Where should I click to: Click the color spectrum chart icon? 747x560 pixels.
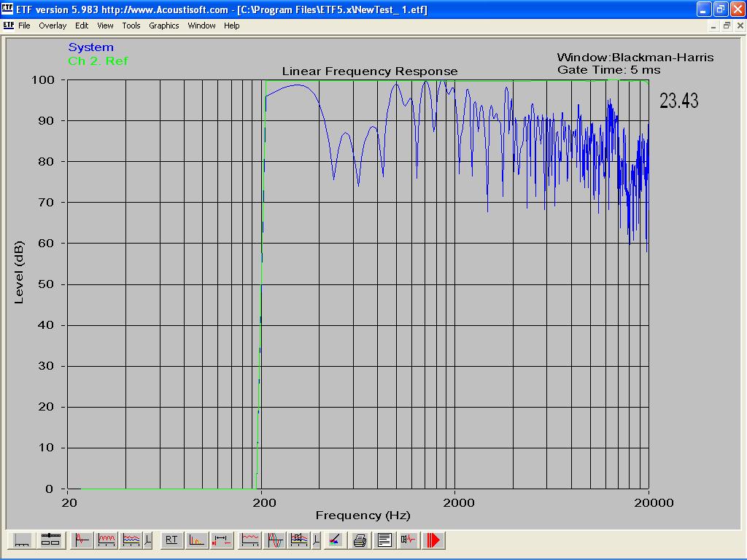334,540
